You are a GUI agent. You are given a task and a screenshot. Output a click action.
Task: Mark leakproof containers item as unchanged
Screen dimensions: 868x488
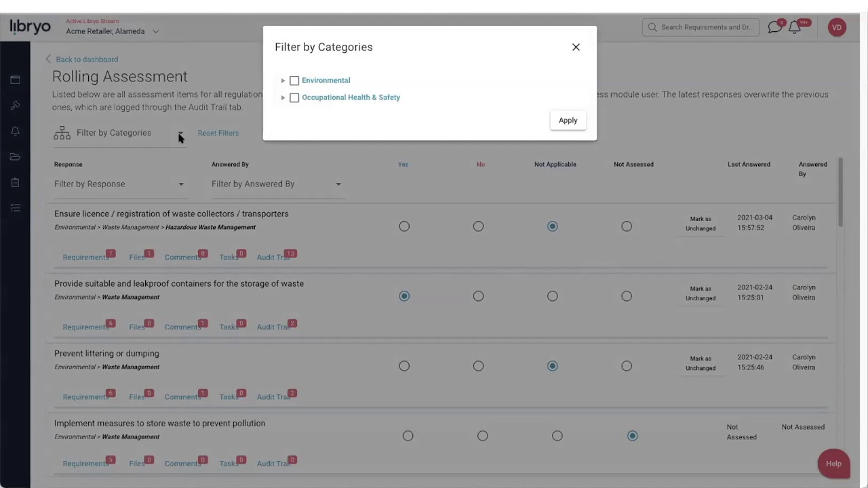click(x=701, y=293)
